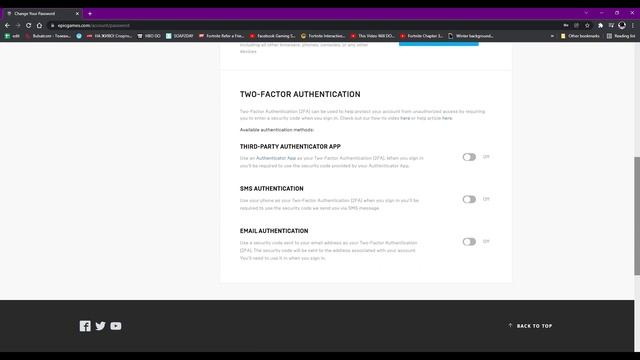Image resolution: width=640 pixels, height=360 pixels.
Task: Switch on Email Authentication toggle
Action: (x=469, y=242)
